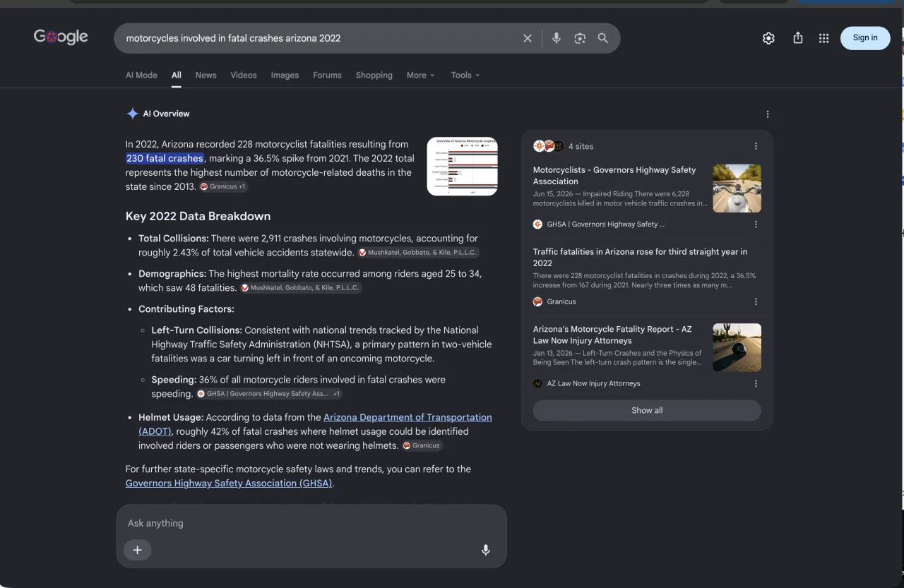Screen dimensions: 904x588
Task: Open motorcycle rider thumbnail in GHSA result
Action: (737, 188)
